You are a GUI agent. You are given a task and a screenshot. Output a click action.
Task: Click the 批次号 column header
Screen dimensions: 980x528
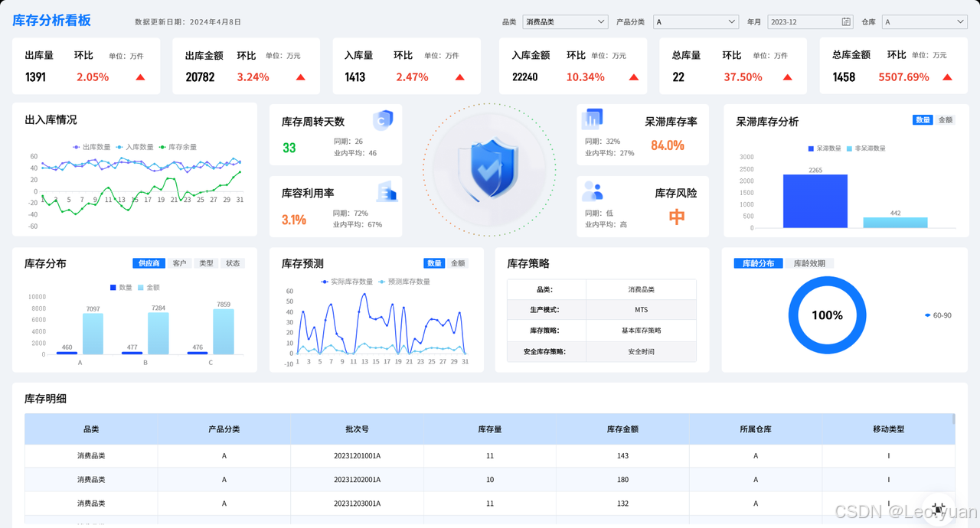[x=357, y=429]
